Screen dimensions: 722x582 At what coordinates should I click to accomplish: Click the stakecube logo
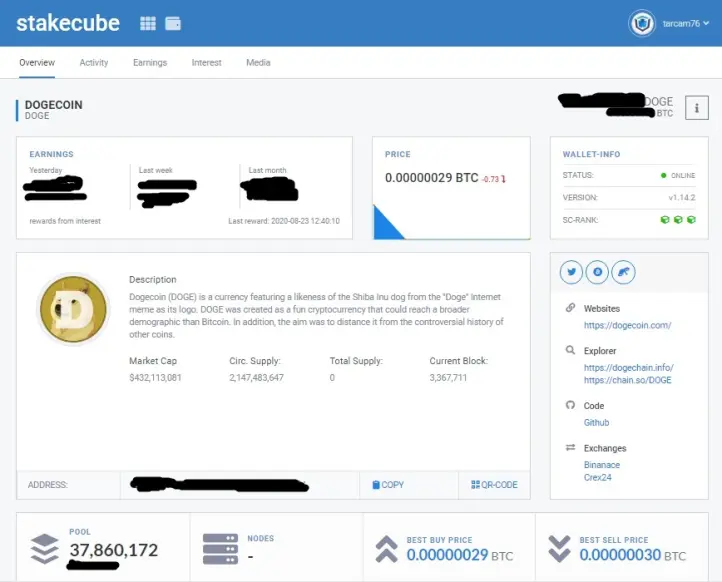click(x=68, y=23)
